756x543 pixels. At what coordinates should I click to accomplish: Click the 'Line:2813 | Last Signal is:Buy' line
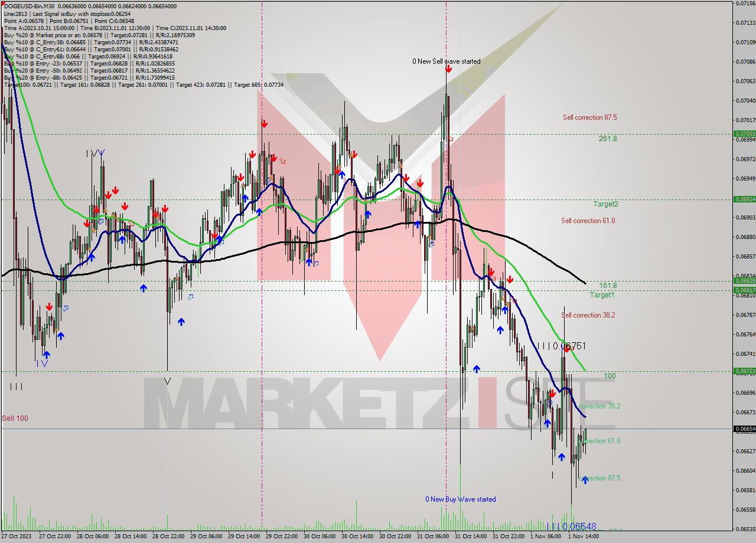click(67, 13)
